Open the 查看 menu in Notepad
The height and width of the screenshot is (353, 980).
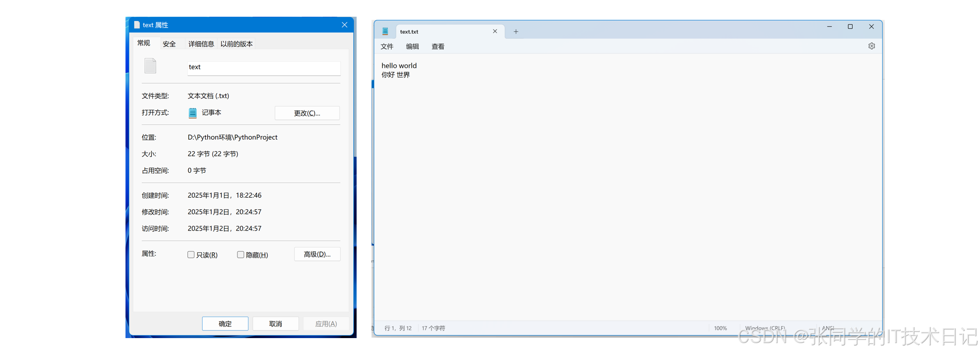click(x=438, y=47)
